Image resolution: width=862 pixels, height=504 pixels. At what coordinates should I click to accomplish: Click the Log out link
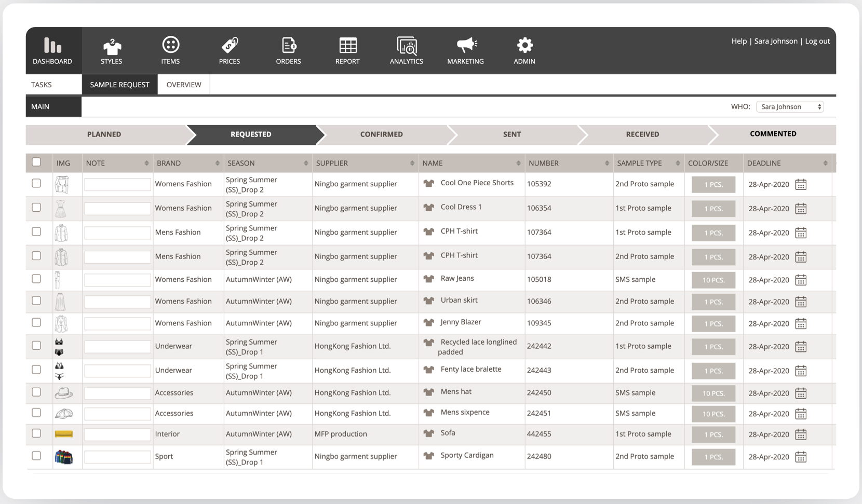[817, 41]
